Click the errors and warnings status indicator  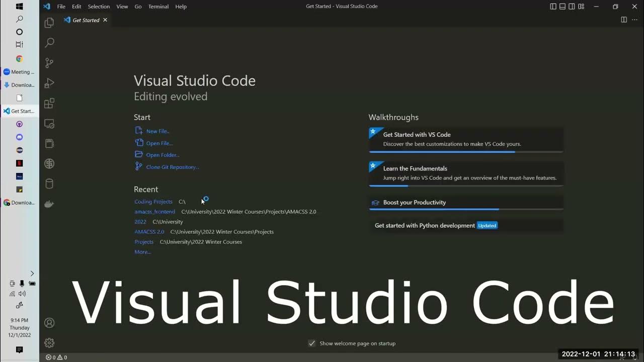[56, 357]
